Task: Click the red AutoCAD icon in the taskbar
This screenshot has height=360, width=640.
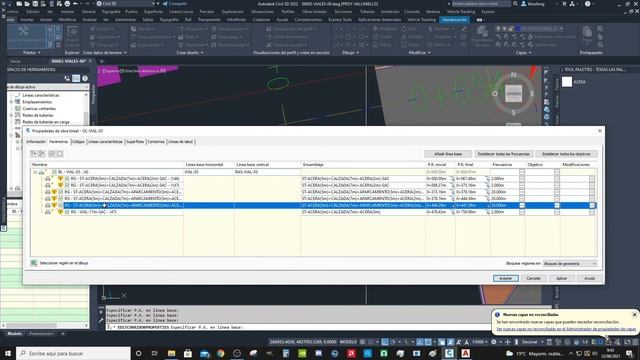Action: pos(465,353)
